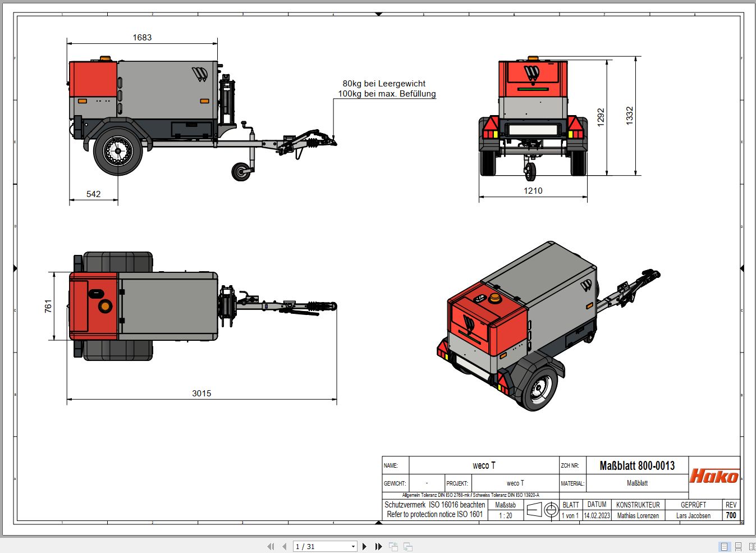Click the projection symbol in title block

pyautogui.click(x=542, y=510)
